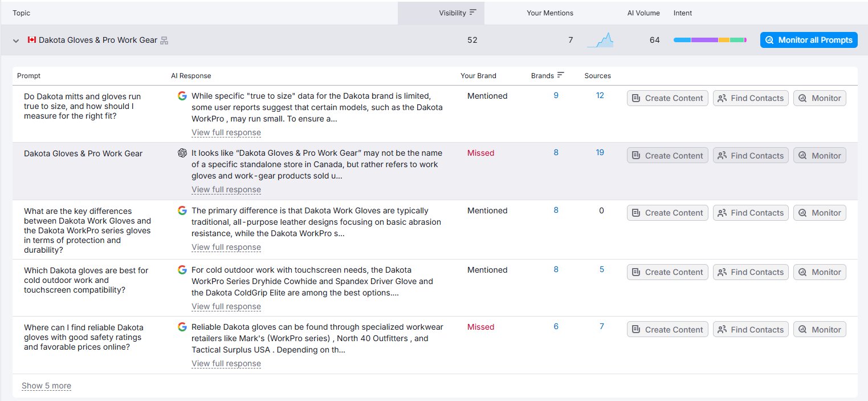The width and height of the screenshot is (868, 401).
Task: Click the prompt 'Where can I find reliable Dakota gloves'
Action: [x=84, y=337]
